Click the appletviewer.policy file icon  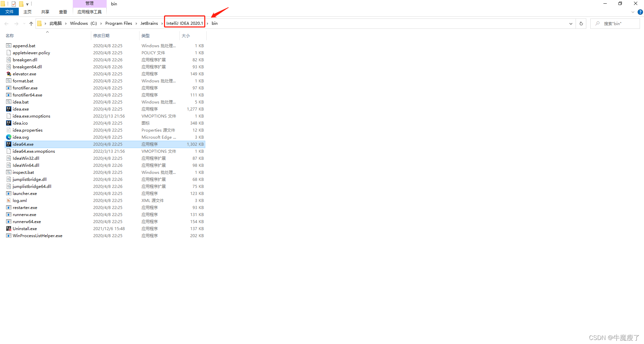point(9,53)
